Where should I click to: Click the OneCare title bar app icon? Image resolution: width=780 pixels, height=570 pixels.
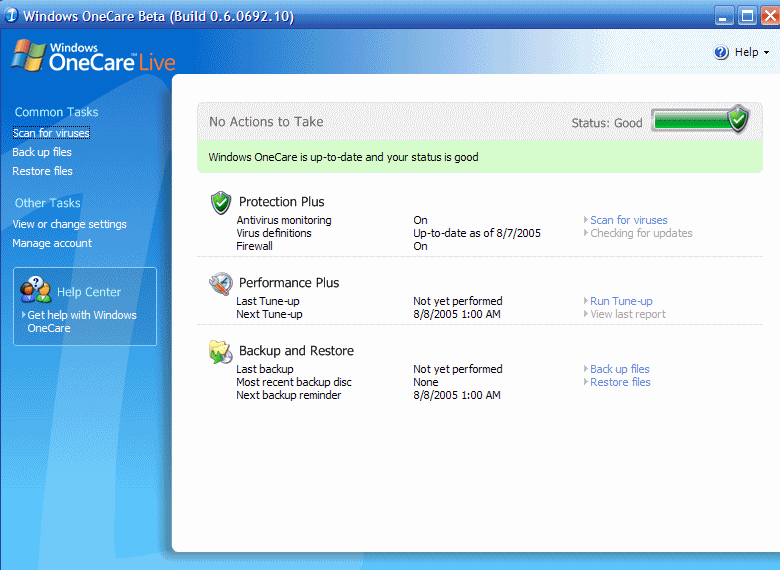point(11,15)
